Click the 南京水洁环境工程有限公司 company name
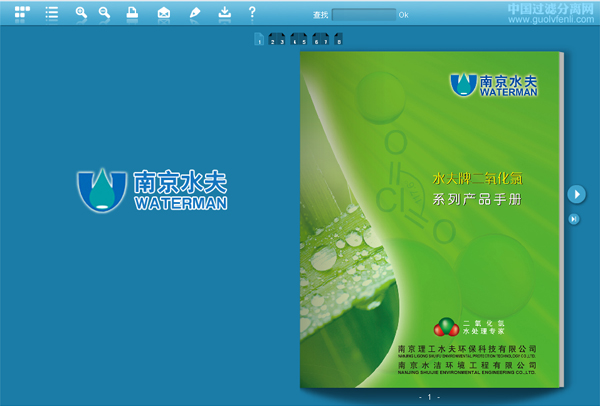Viewport: 600px width, 406px height. (467, 365)
